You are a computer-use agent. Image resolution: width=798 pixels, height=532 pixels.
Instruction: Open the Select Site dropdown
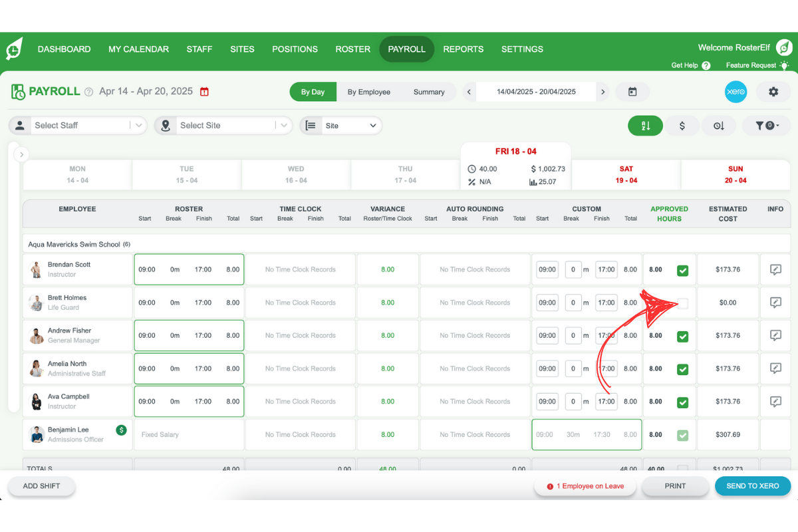pos(223,125)
